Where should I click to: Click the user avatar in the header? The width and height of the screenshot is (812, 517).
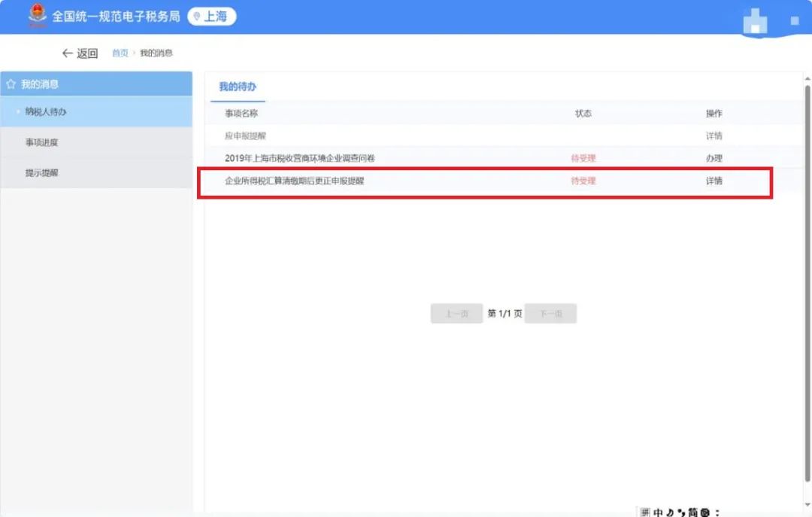click(754, 22)
